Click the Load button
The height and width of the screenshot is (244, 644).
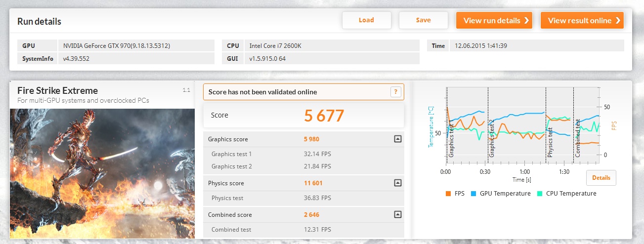click(x=366, y=20)
